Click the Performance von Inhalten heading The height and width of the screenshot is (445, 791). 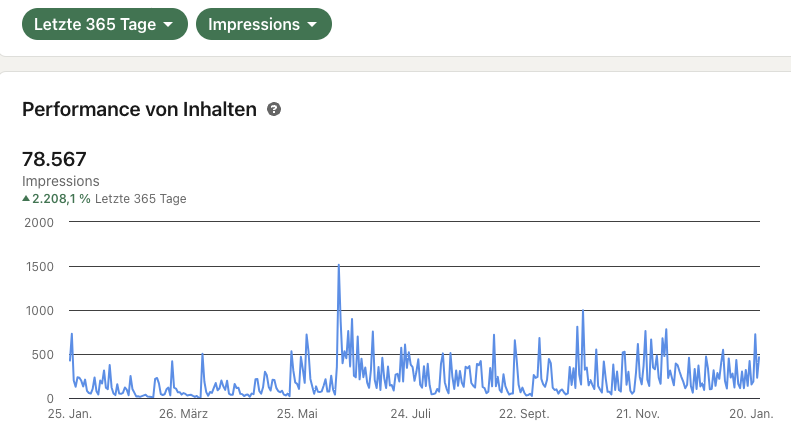139,109
